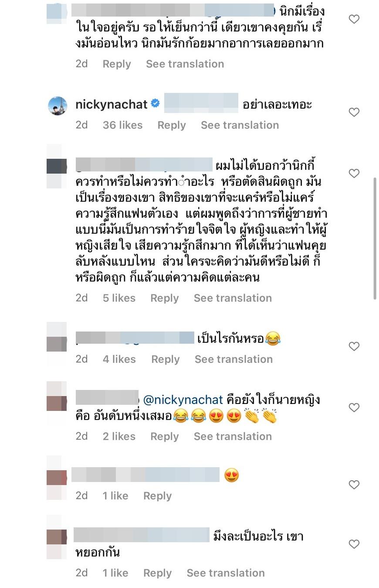Reply to the heart-eyes emoji-only comment
The image size is (379, 588).
[x=158, y=496]
